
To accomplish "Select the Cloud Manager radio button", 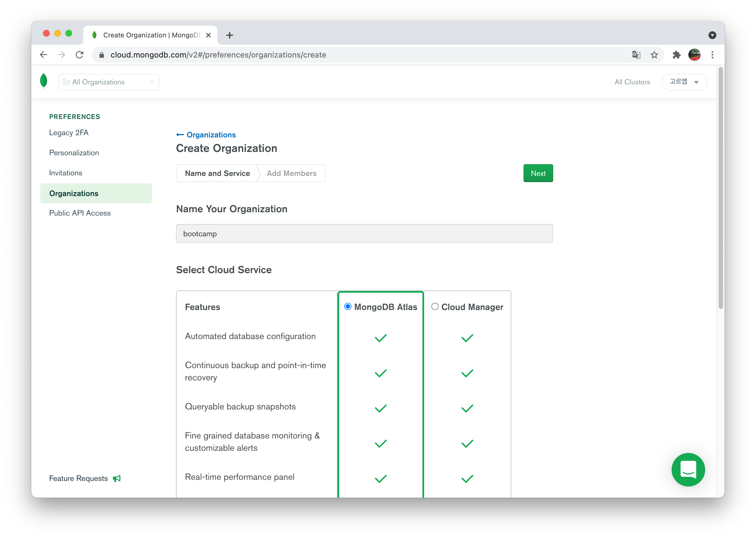I will pos(435,306).
